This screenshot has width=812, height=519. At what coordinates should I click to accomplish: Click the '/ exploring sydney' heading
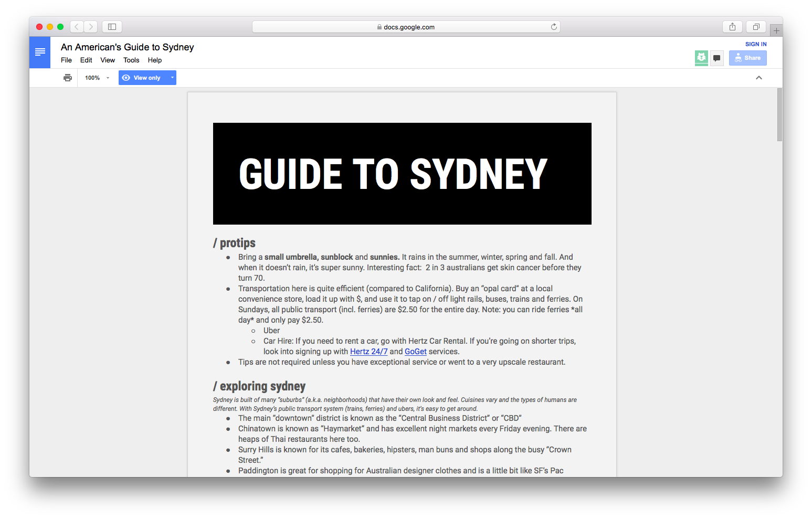point(259,386)
